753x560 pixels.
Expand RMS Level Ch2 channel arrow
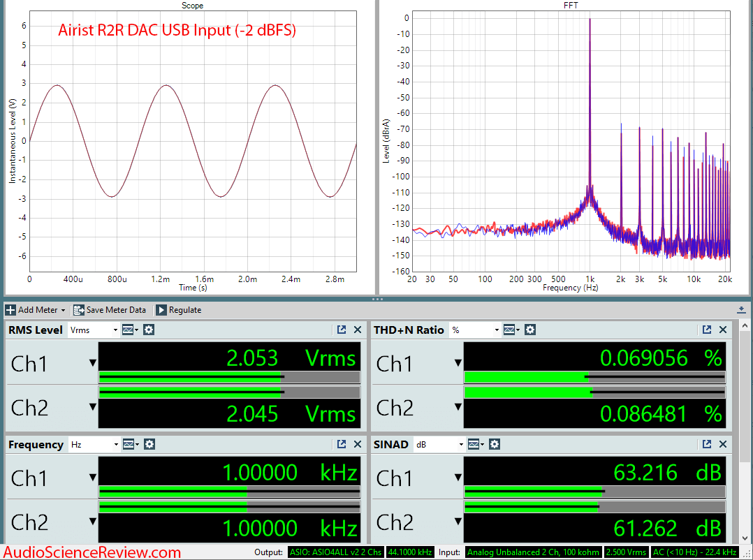tap(93, 407)
